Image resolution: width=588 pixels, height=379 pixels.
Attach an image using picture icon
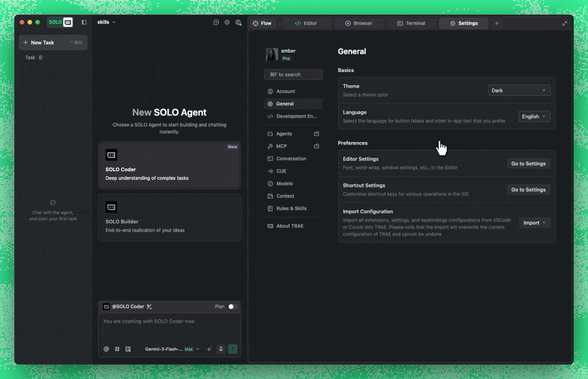128,349
